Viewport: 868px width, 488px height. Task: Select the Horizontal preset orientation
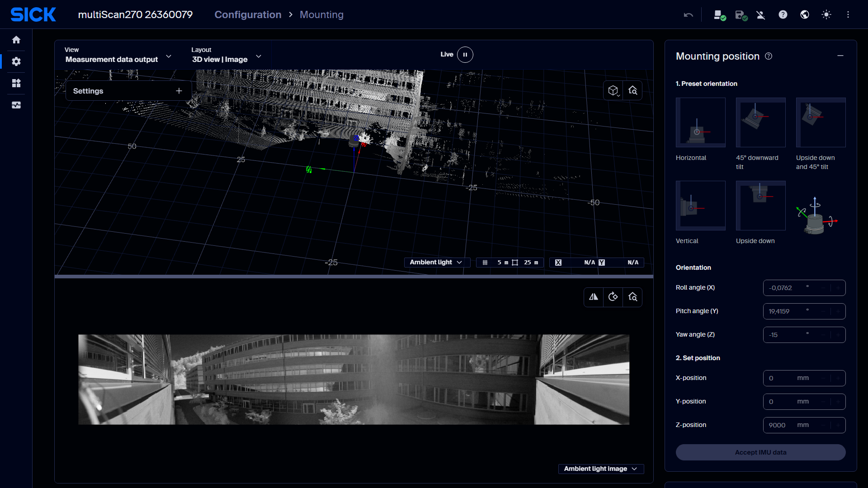701,122
